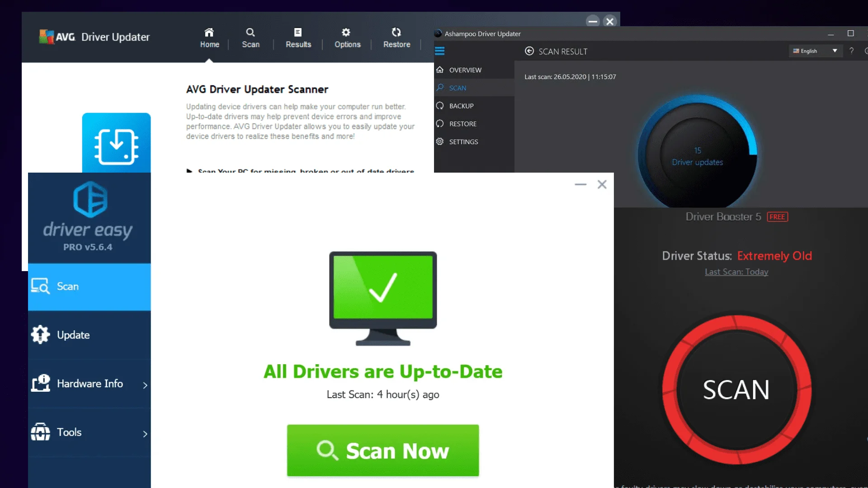Open the Home tab in AVG Driver Updater
The width and height of the screenshot is (868, 488).
pyautogui.click(x=209, y=38)
